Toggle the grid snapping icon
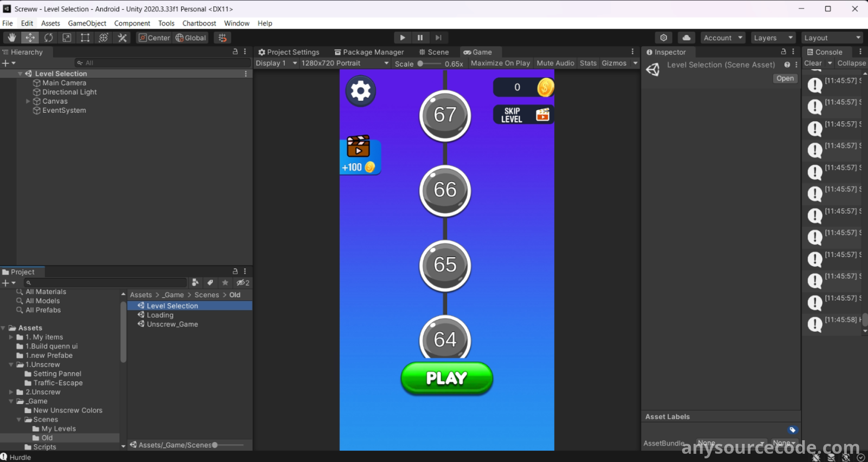 click(x=222, y=37)
